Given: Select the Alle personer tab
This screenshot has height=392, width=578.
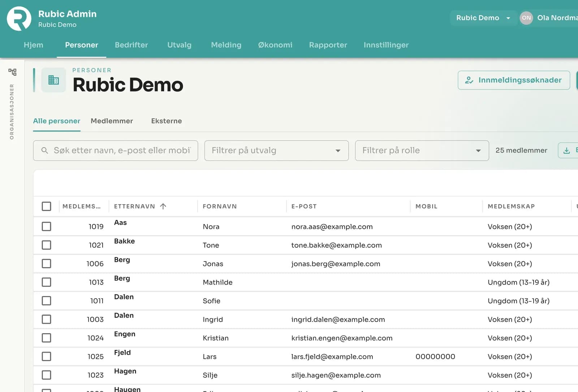Looking at the screenshot, I should [x=57, y=121].
